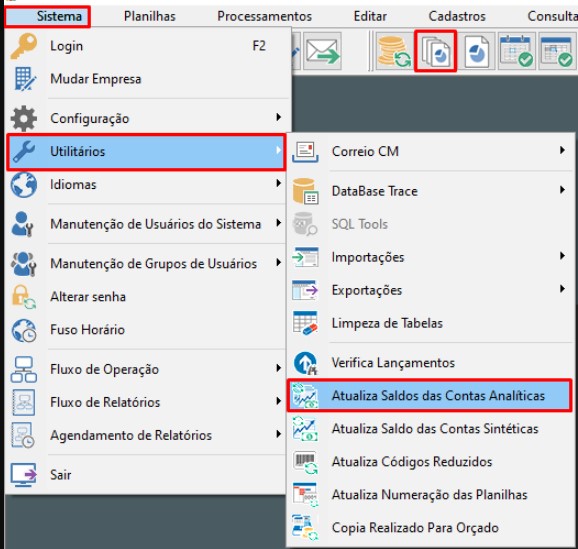The image size is (578, 549).
Task: Open the Editar menu
Action: coord(370,16)
